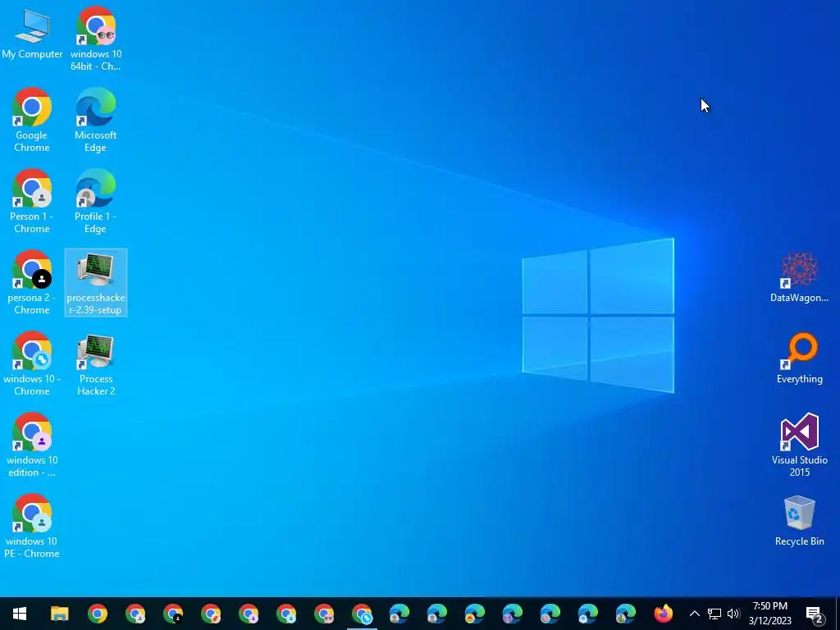Open the network status tray icon
The image size is (840, 630).
714,614
